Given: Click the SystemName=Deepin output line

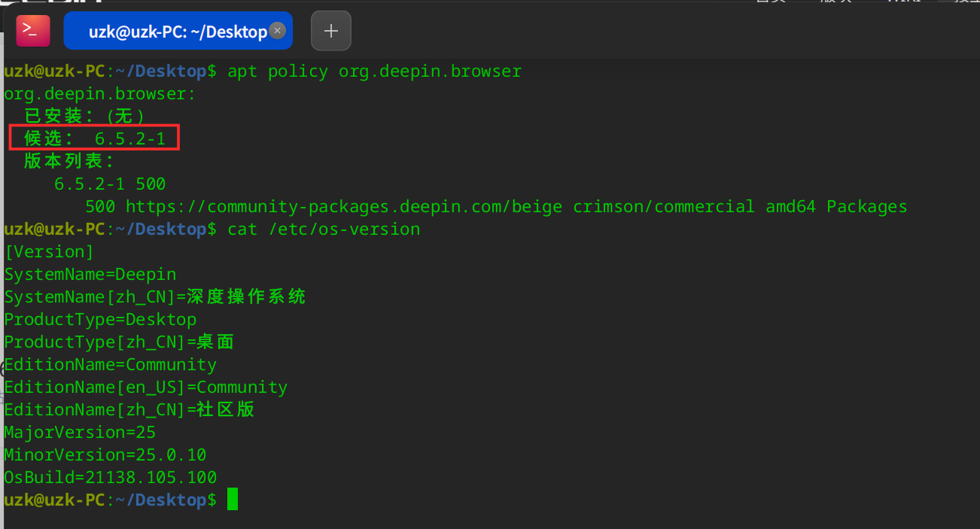Looking at the screenshot, I should pos(90,275).
